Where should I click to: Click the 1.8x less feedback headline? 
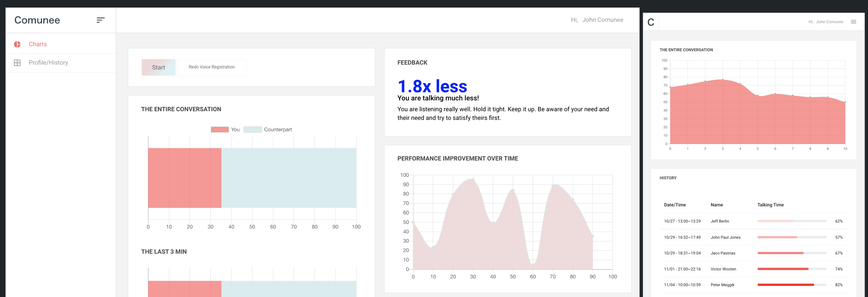[432, 86]
